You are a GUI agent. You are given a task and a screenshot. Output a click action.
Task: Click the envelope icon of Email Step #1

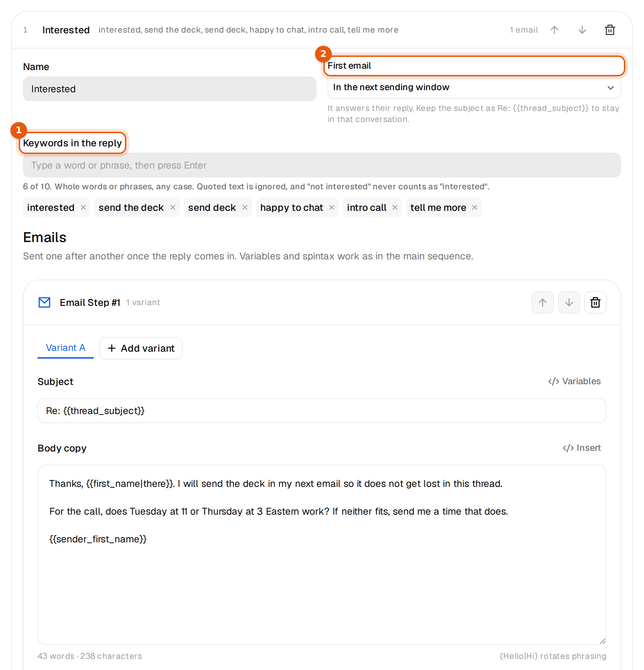point(44,302)
